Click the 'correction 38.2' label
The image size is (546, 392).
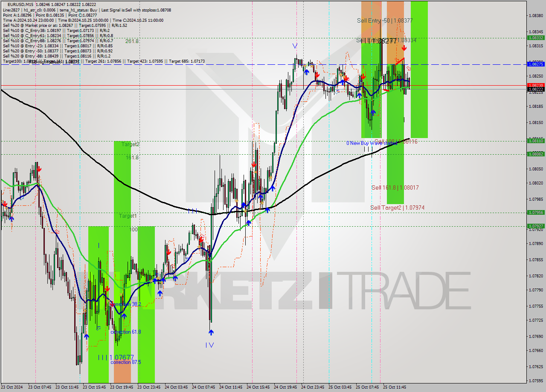[125, 304]
